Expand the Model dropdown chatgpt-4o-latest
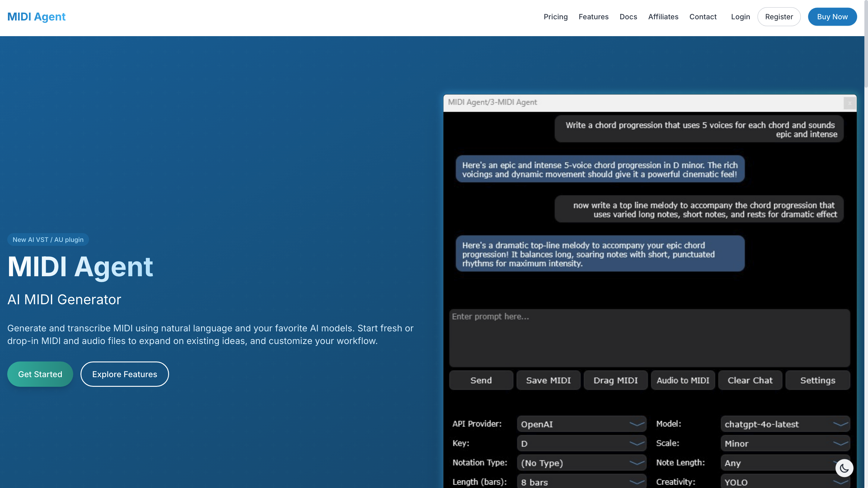This screenshot has height=488, width=868. coord(785,424)
